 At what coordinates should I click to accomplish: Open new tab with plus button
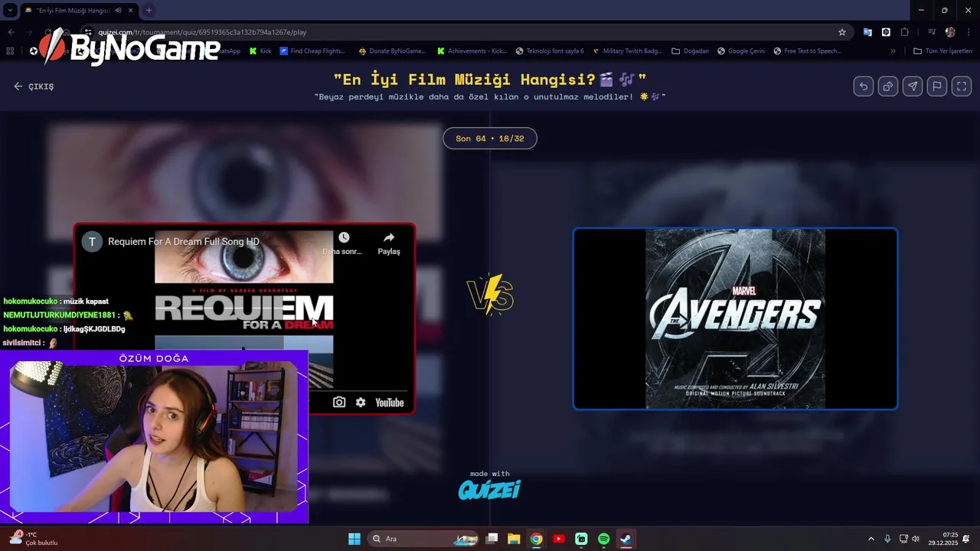[149, 11]
